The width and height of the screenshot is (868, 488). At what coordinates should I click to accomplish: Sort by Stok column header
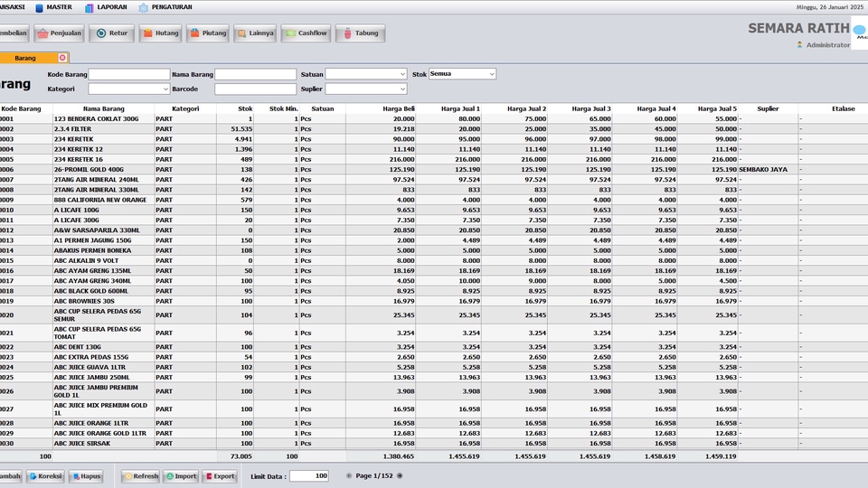pyautogui.click(x=235, y=109)
